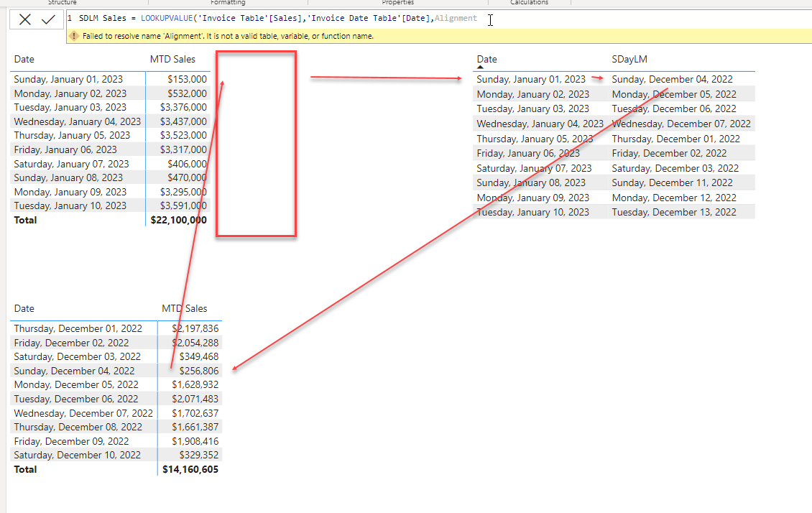The height and width of the screenshot is (513, 812).
Task: Click Date header in the bottom table
Action: (24, 308)
